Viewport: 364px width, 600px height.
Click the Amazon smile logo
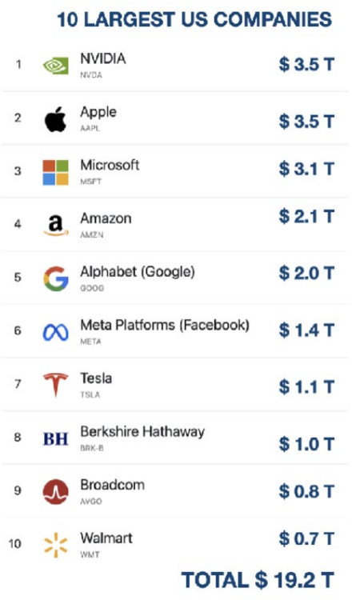(x=56, y=226)
